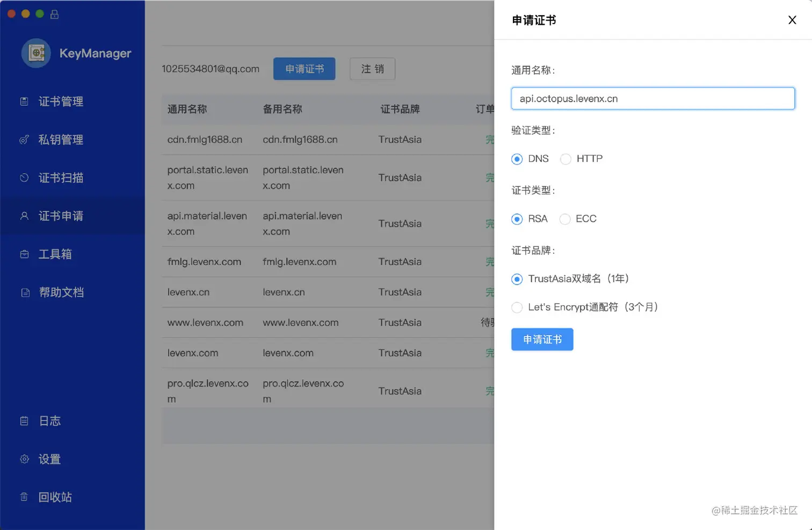This screenshot has height=530, width=812.
Task: Click the 通用名称 input field
Action: pos(653,98)
